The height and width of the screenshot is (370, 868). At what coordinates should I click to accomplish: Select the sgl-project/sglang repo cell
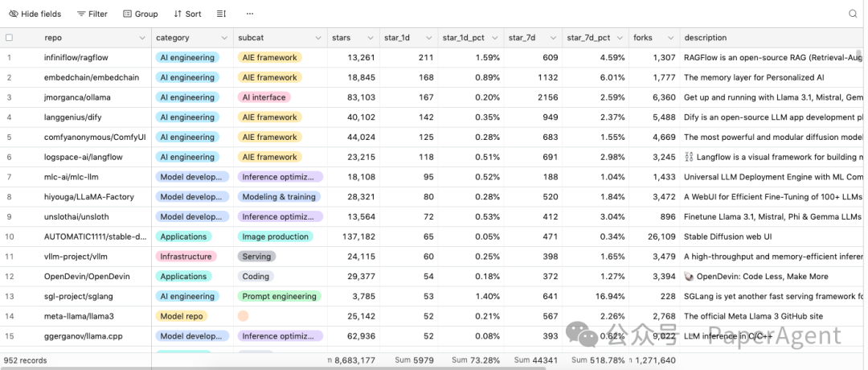point(78,297)
